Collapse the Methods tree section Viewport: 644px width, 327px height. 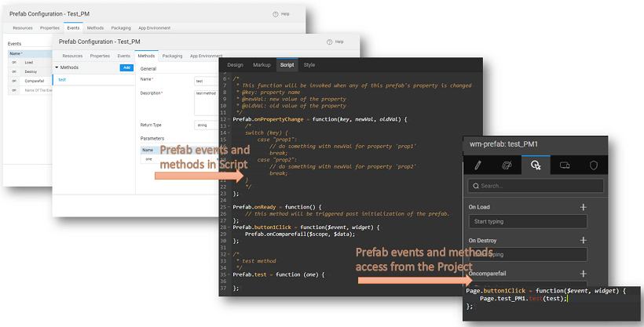(56, 68)
